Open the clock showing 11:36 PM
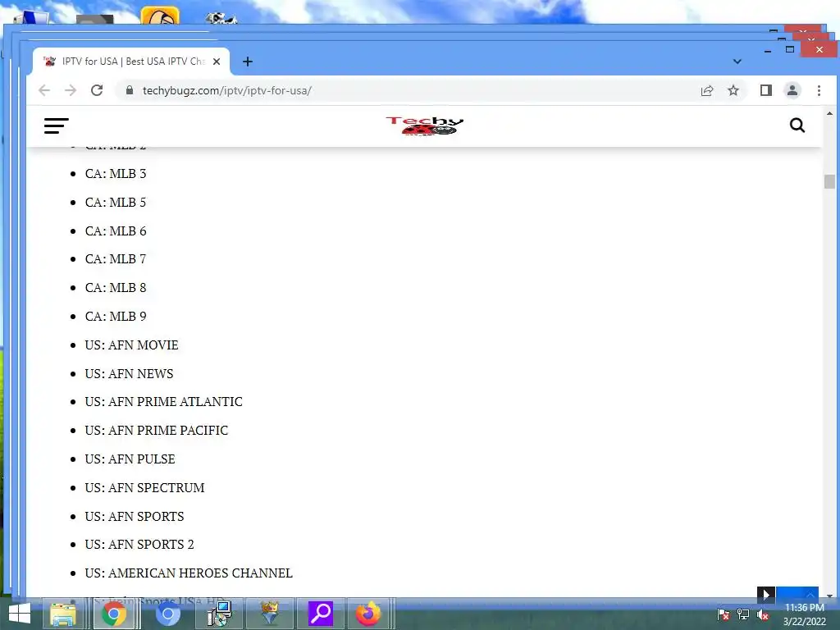Viewport: 840px width, 630px height. tap(804, 614)
